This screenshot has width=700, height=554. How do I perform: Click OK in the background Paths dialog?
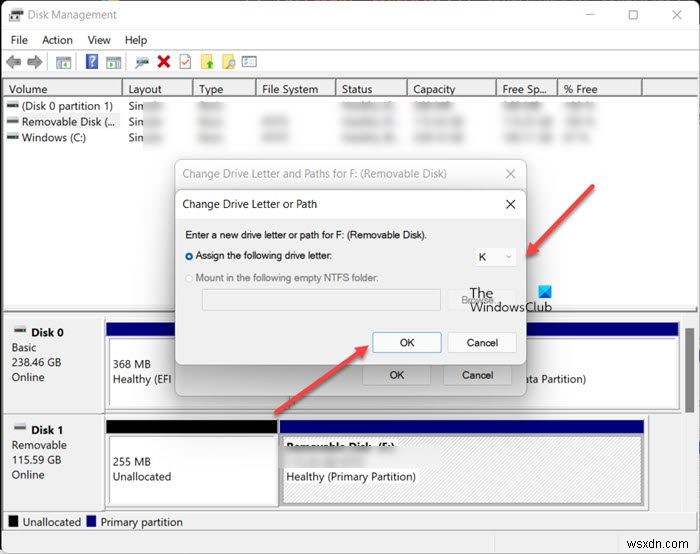pos(396,375)
